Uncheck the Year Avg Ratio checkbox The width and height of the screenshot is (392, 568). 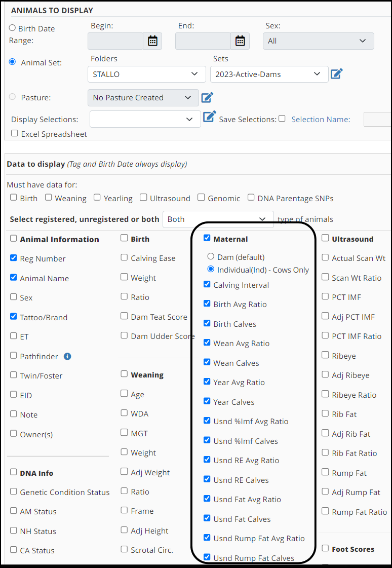tap(207, 382)
